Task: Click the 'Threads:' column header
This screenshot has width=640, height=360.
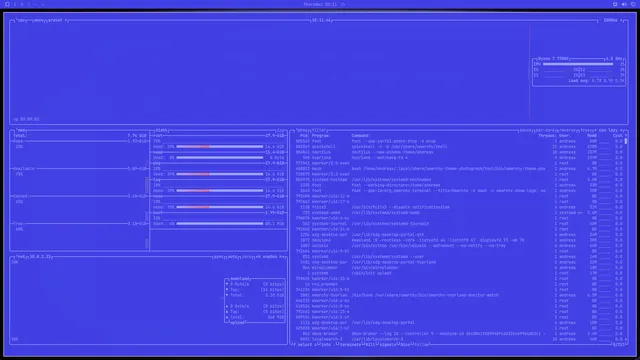Action: tap(547, 136)
